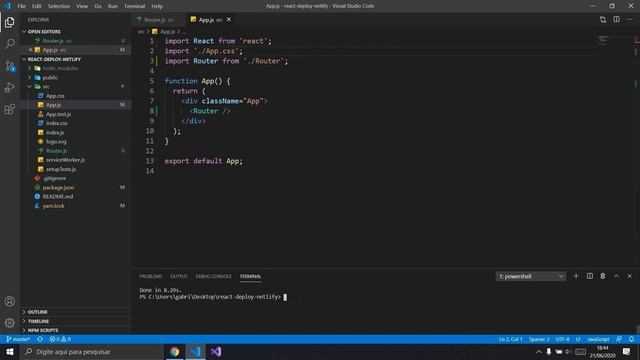Open Windows Start menu
This screenshot has width=640, height=360.
coord(10,352)
